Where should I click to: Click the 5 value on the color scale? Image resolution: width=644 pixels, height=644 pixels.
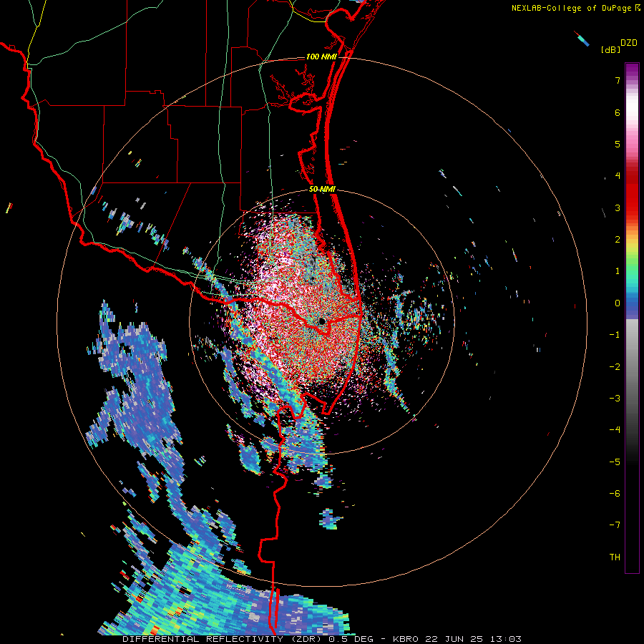618,144
